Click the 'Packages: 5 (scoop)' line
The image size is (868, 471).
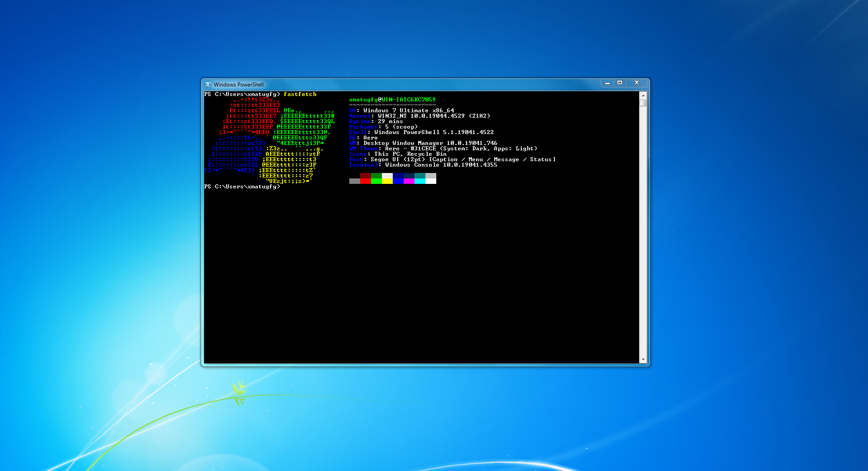click(383, 127)
